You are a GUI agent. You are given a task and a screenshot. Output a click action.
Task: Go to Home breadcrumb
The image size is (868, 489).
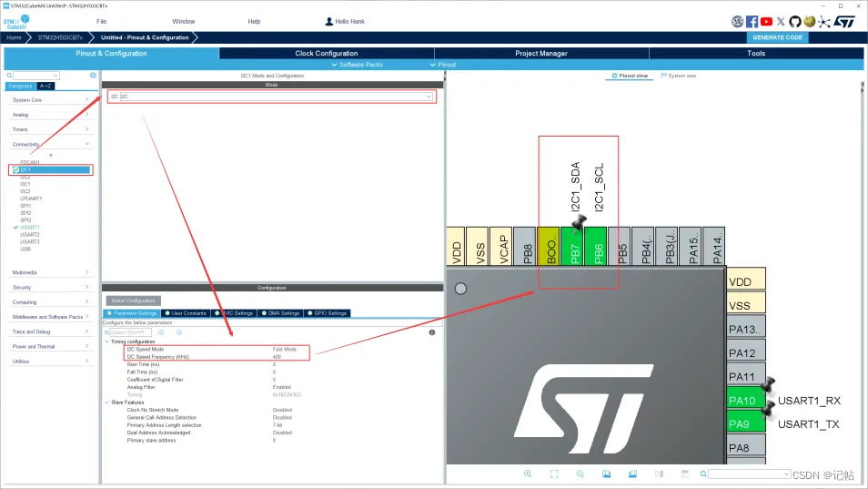point(14,37)
